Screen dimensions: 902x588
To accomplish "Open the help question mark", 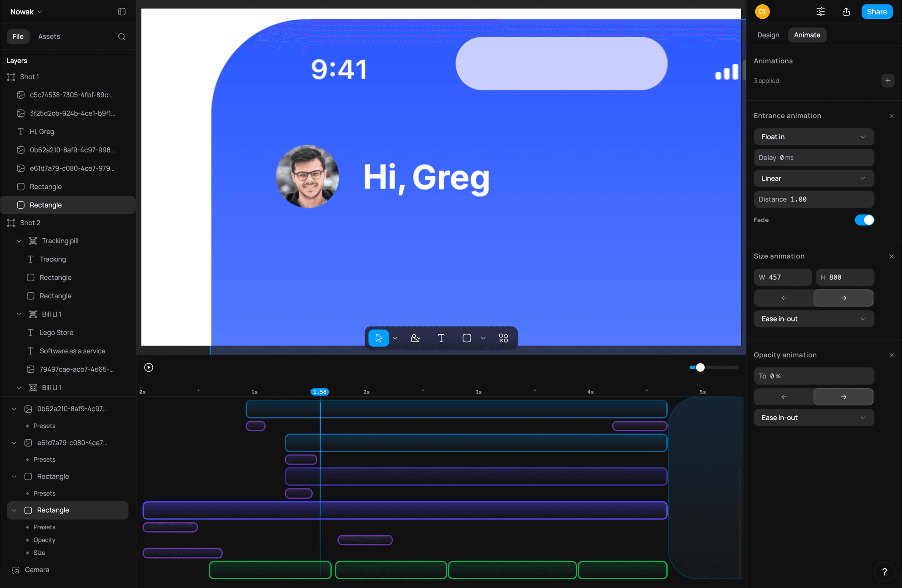I will (x=884, y=571).
